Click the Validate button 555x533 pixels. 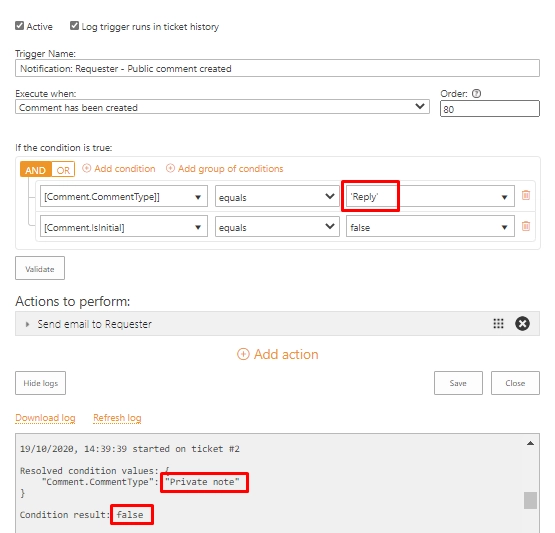click(40, 268)
